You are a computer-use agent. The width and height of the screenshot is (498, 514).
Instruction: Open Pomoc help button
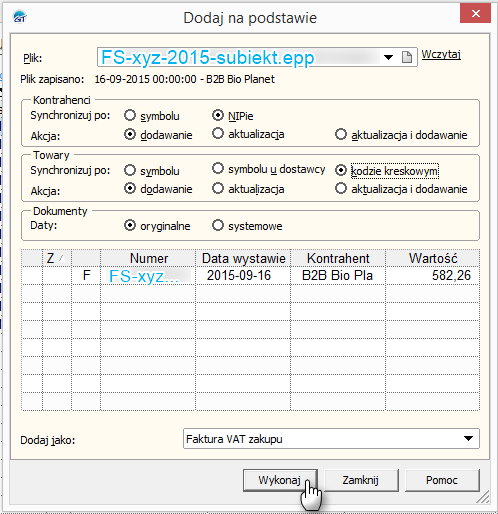click(442, 480)
